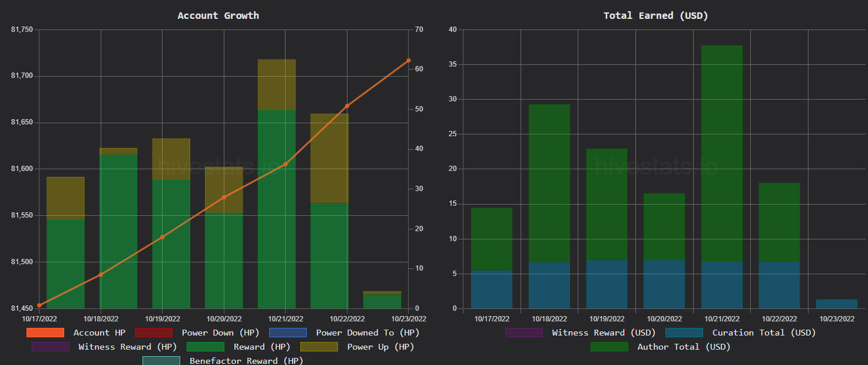Select the Account HP line point at 10/19/2022

[x=163, y=237]
